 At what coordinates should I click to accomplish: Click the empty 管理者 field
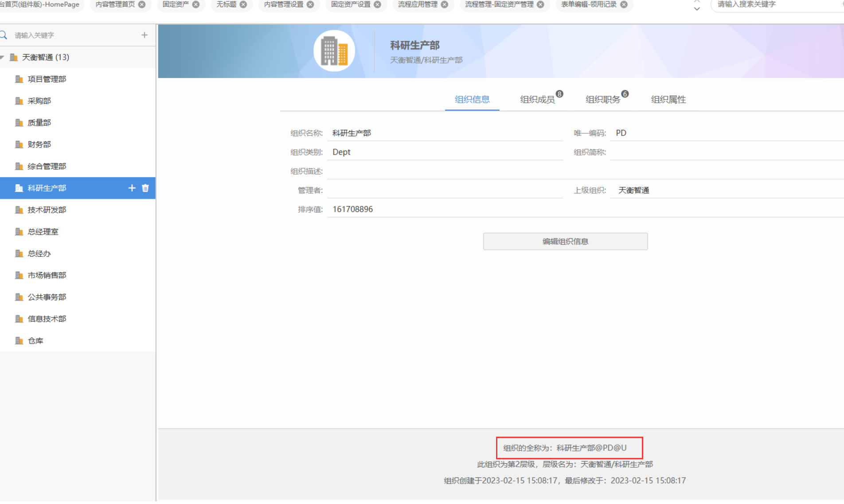(445, 190)
